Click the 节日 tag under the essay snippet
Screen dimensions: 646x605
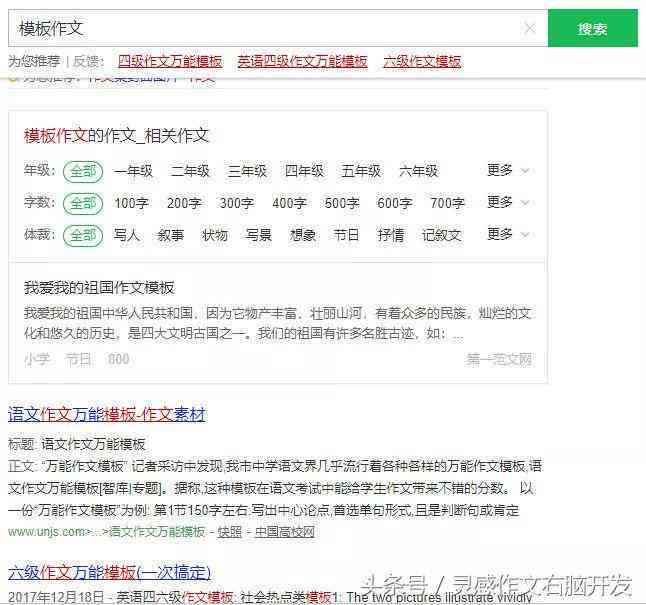(78, 359)
